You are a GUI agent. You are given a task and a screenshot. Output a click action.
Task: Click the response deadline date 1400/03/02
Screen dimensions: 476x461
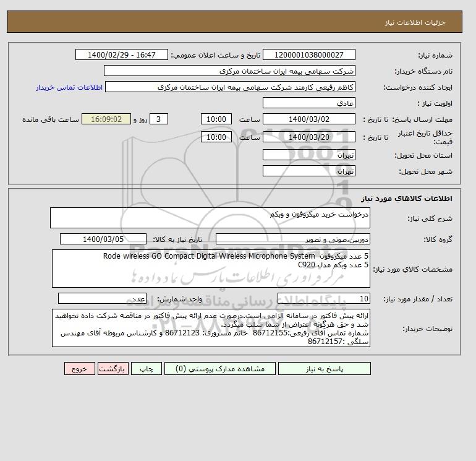tap(308, 119)
